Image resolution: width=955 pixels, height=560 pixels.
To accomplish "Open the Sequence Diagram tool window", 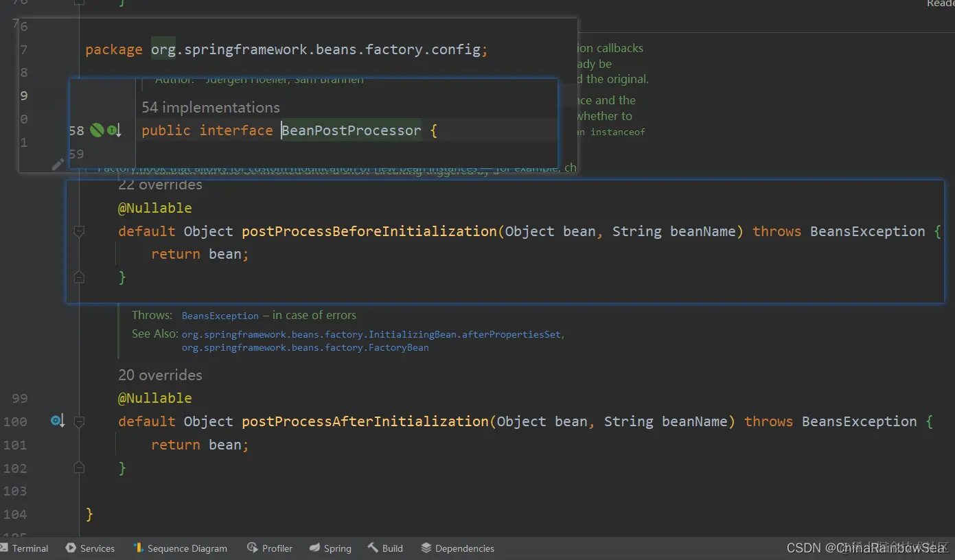I will 180,548.
